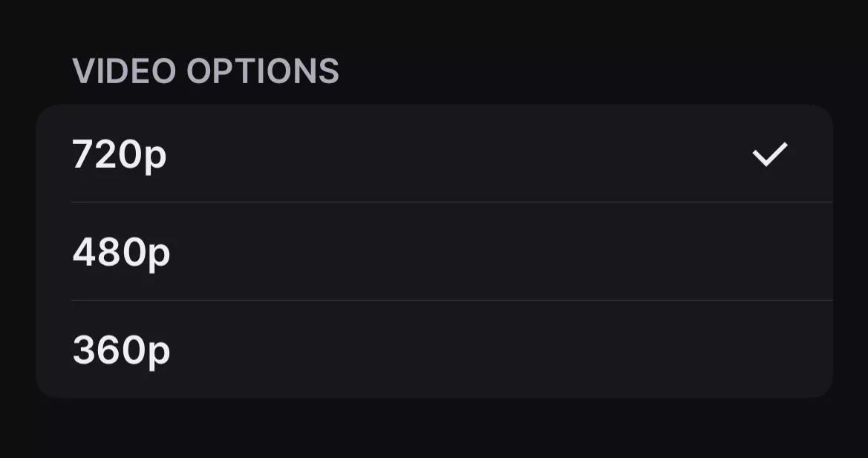Click the checkmark beside 720p
The width and height of the screenshot is (868, 458).
pyautogui.click(x=769, y=154)
